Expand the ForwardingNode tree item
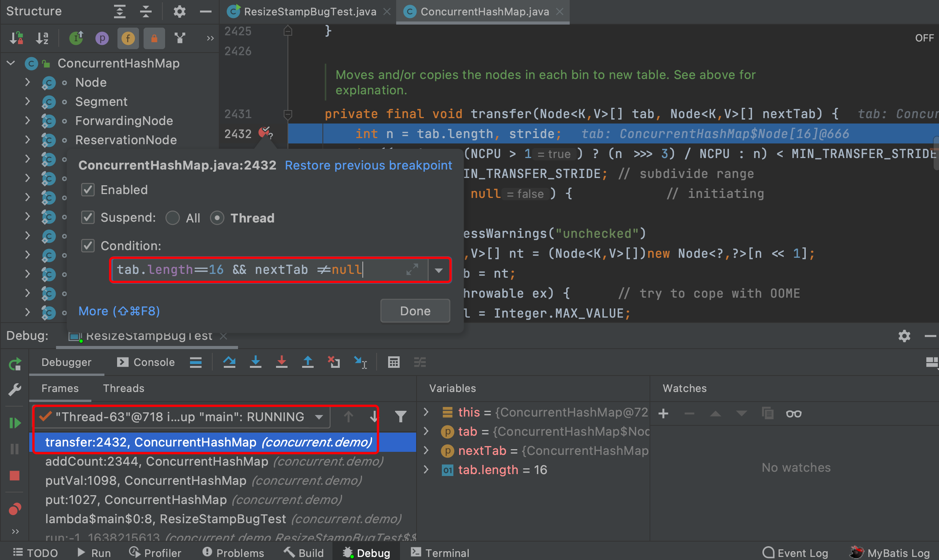This screenshot has height=560, width=939. (x=27, y=120)
